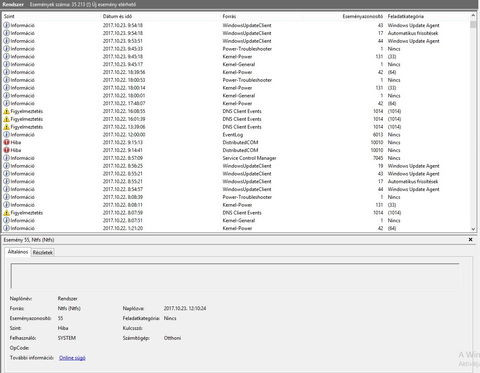Viewport: 480px width, 373px height.
Task: Click the info icon of the 9:53:51 event
Action: click(6, 41)
